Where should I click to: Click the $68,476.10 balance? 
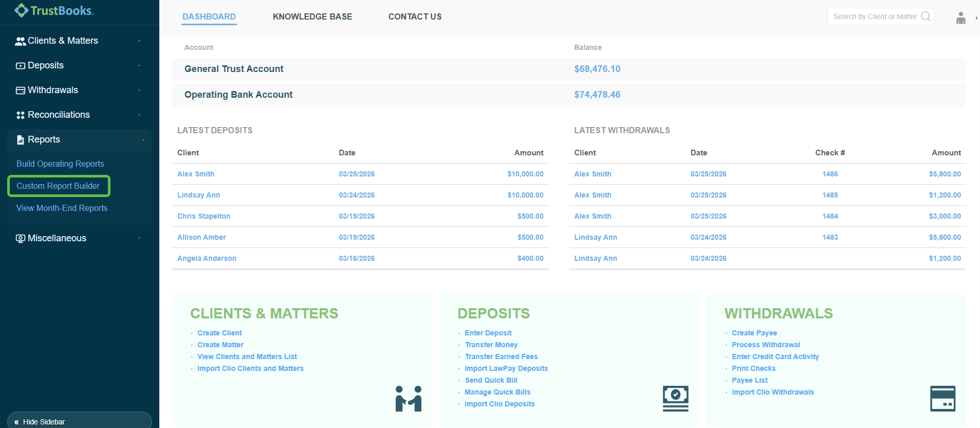(597, 69)
